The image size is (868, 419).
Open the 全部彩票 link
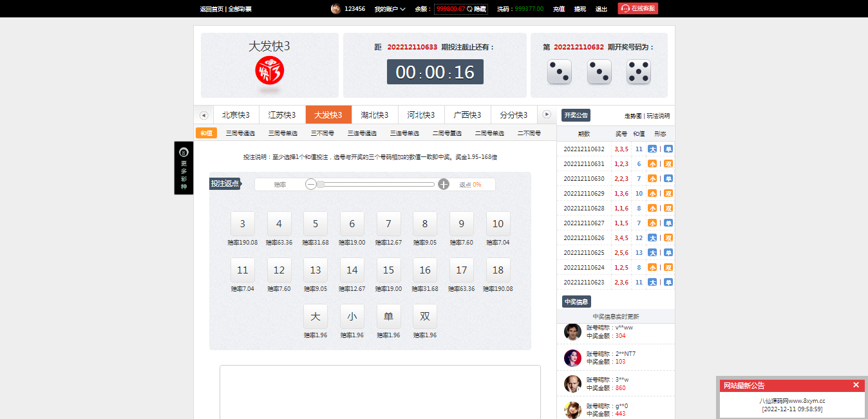(240, 9)
